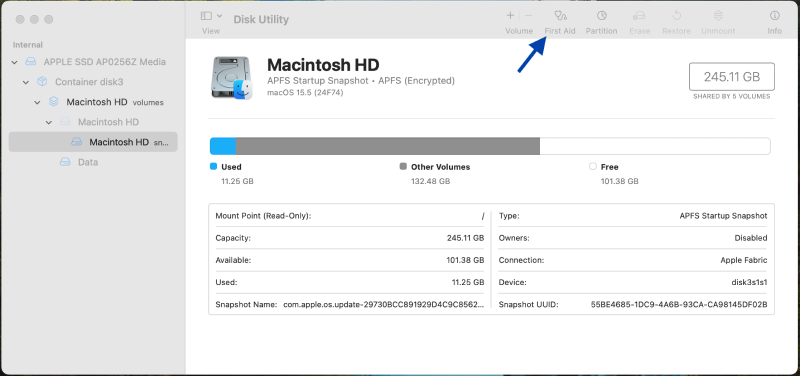Select Data volume in sidebar
This screenshot has width=800, height=376.
(88, 162)
